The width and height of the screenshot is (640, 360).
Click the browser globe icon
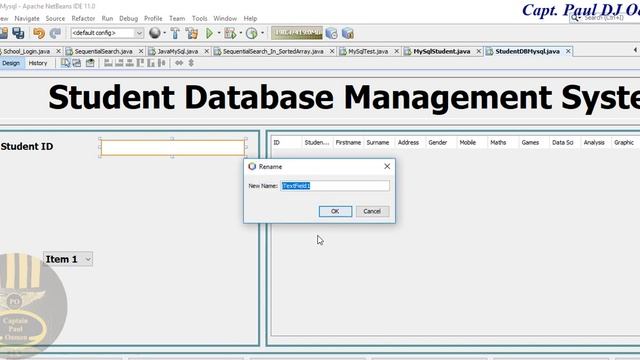(x=155, y=33)
